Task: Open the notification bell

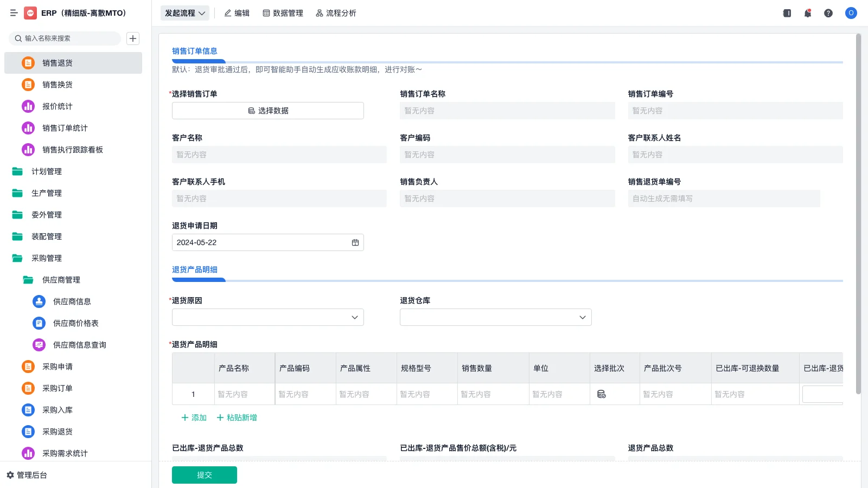Action: [x=807, y=12]
